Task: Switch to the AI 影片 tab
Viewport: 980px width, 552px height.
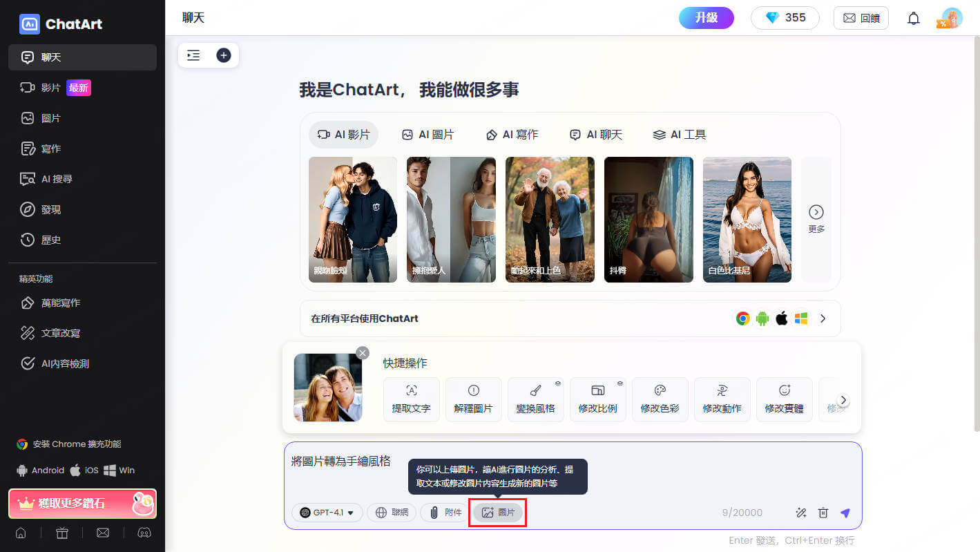Action: (x=343, y=135)
